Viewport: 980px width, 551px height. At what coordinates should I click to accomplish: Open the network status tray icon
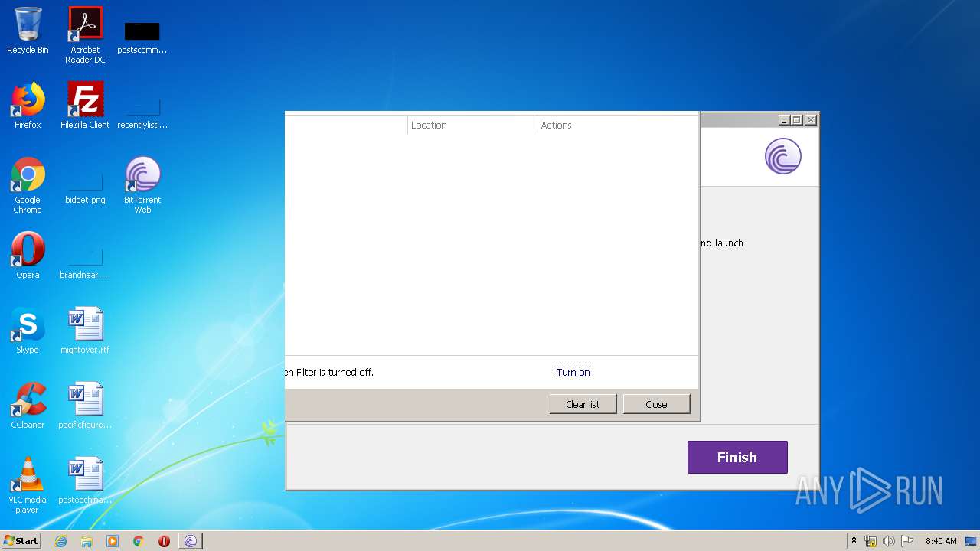tap(871, 541)
